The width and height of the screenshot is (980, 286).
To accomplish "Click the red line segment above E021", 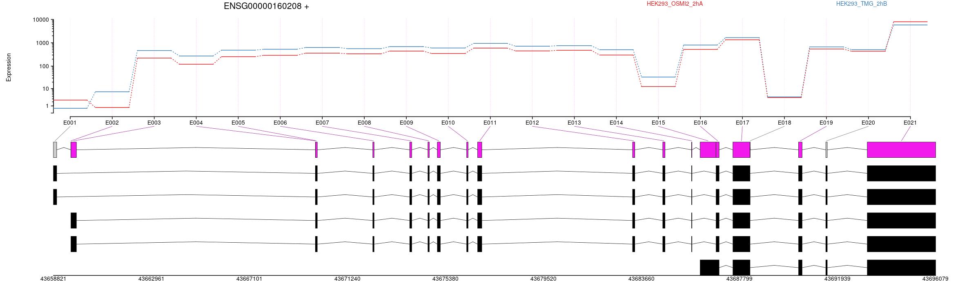I will coord(910,22).
